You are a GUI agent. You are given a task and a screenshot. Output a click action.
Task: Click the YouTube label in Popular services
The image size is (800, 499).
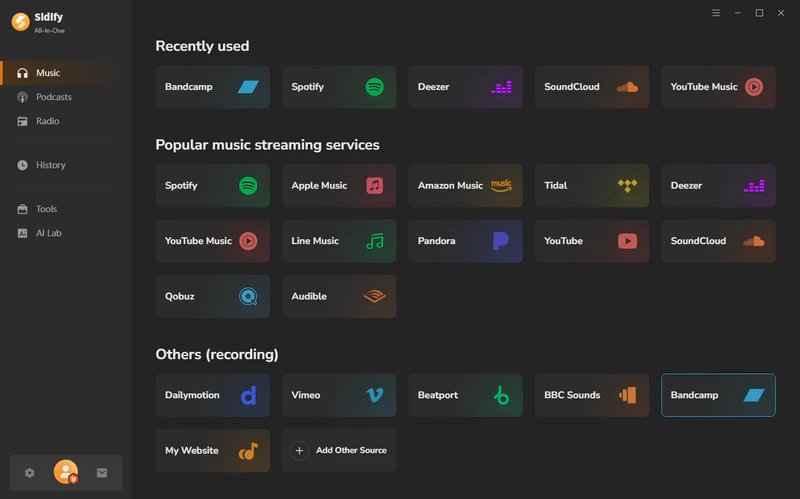coord(563,241)
